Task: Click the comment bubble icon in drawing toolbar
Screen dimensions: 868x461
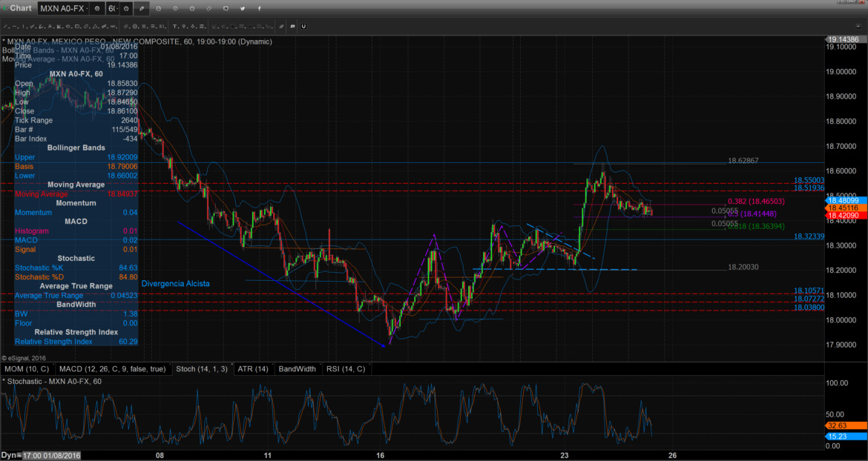Action: click(292, 27)
